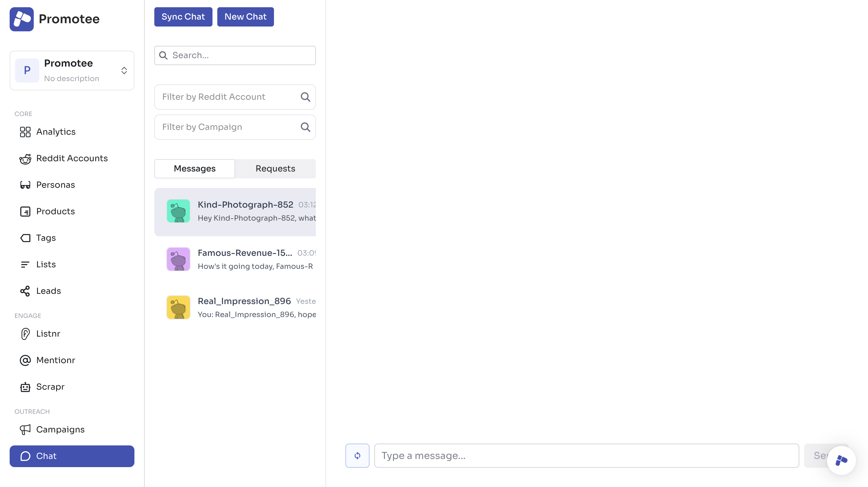Open Analytics from the sidebar

55,132
